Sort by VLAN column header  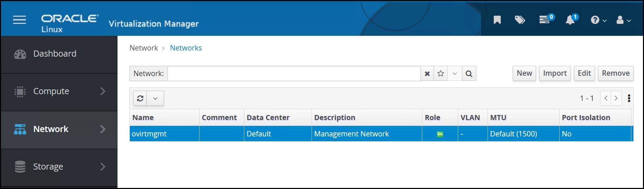pos(473,118)
